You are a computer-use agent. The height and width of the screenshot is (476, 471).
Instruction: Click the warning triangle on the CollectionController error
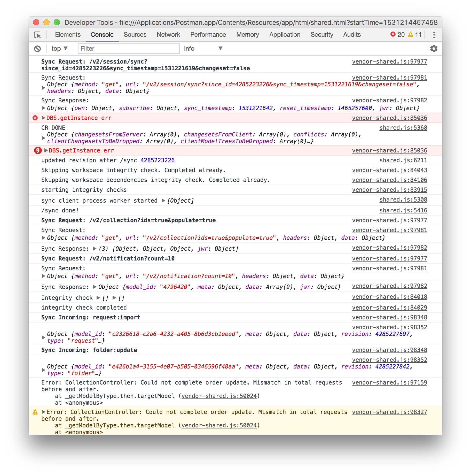coord(36,412)
